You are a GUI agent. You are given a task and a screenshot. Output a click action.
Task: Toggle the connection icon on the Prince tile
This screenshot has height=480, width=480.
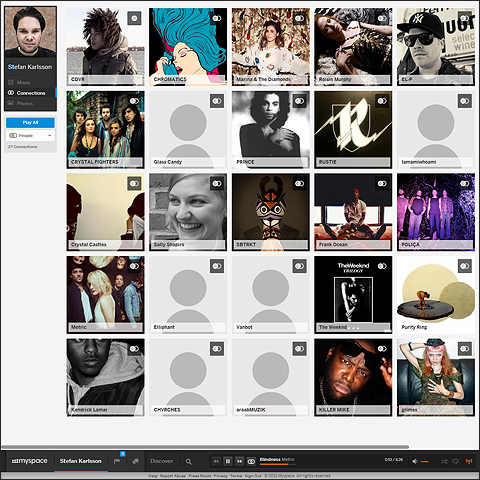[x=300, y=101]
